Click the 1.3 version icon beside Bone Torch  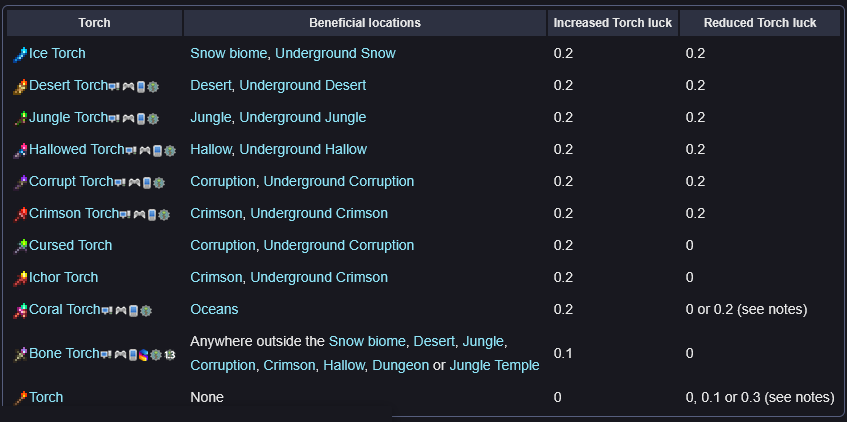coord(170,355)
